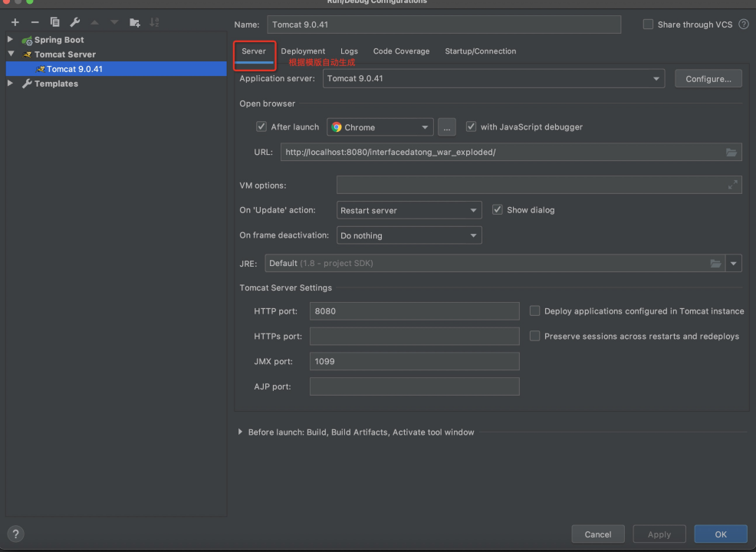Screen dimensions: 756x552
Task: Expand the Templates tree node
Action: (x=10, y=84)
